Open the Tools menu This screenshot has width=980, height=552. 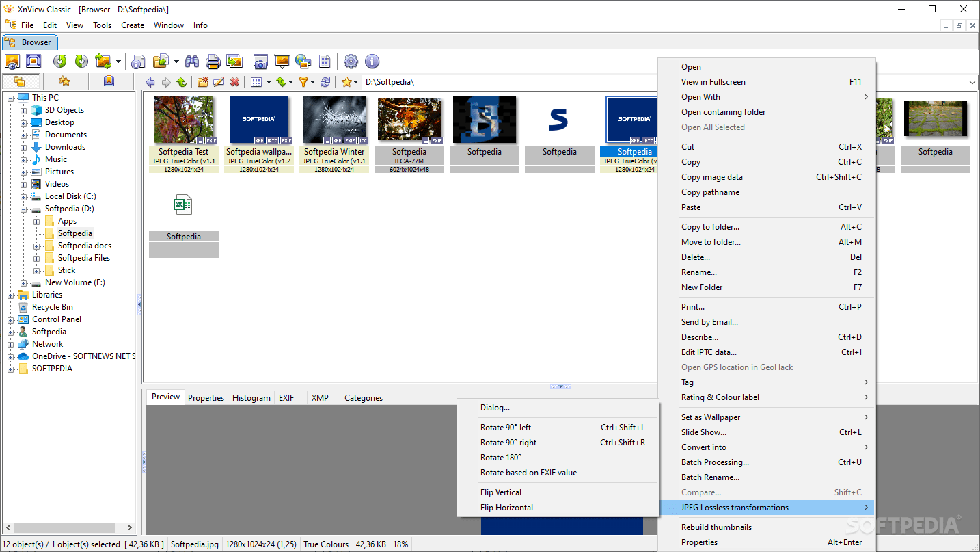[x=103, y=25]
